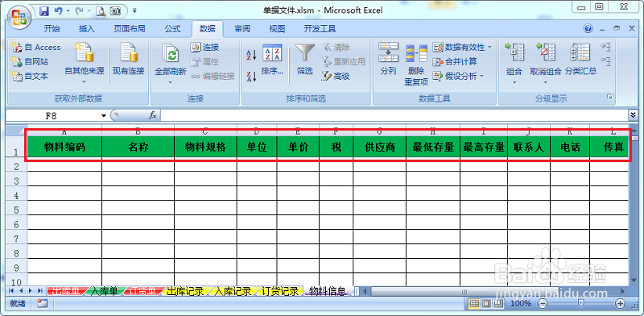The height and width of the screenshot is (316, 644).
Task: Sort descending Z to A
Action: (x=251, y=76)
